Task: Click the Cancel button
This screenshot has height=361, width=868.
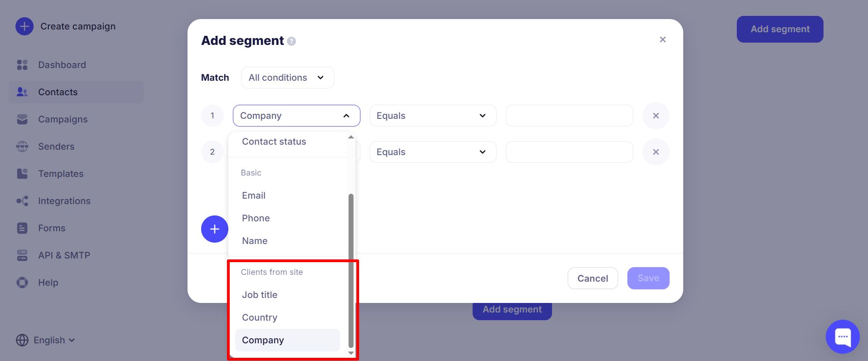Action: coord(592,278)
